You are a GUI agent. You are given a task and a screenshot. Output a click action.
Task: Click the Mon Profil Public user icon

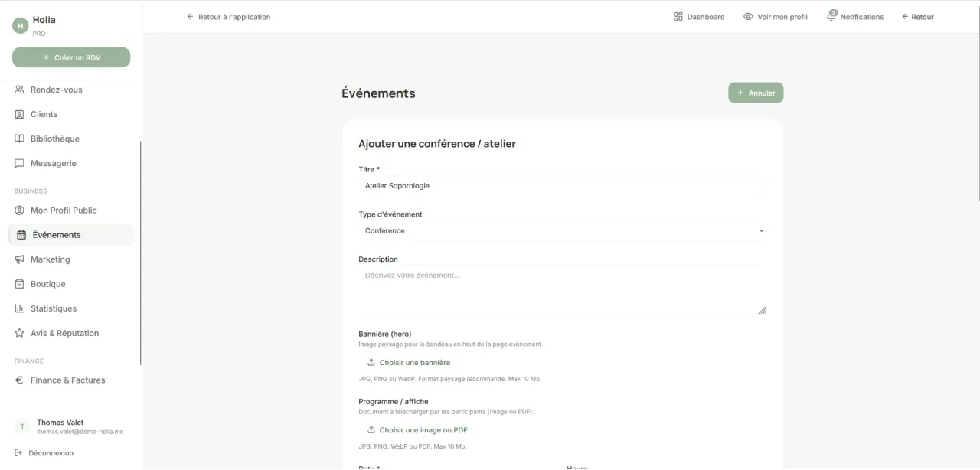pyautogui.click(x=20, y=211)
